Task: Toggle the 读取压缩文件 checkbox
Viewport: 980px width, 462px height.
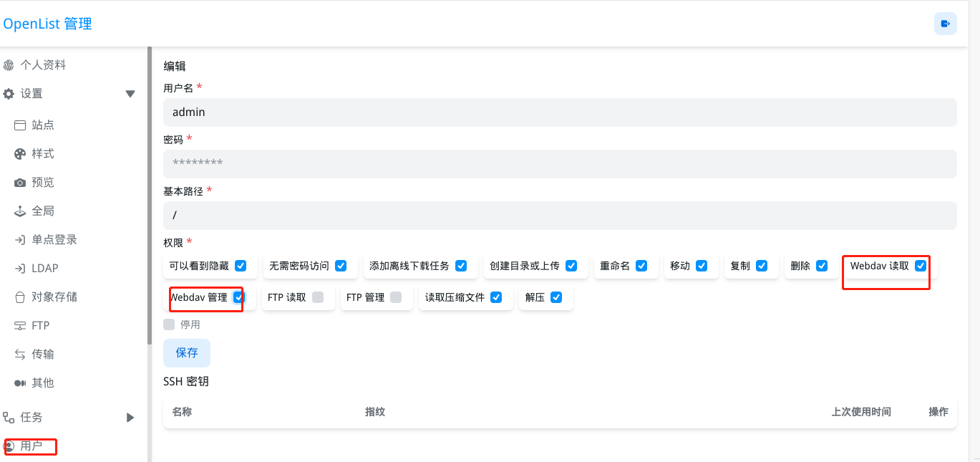Action: 496,297
